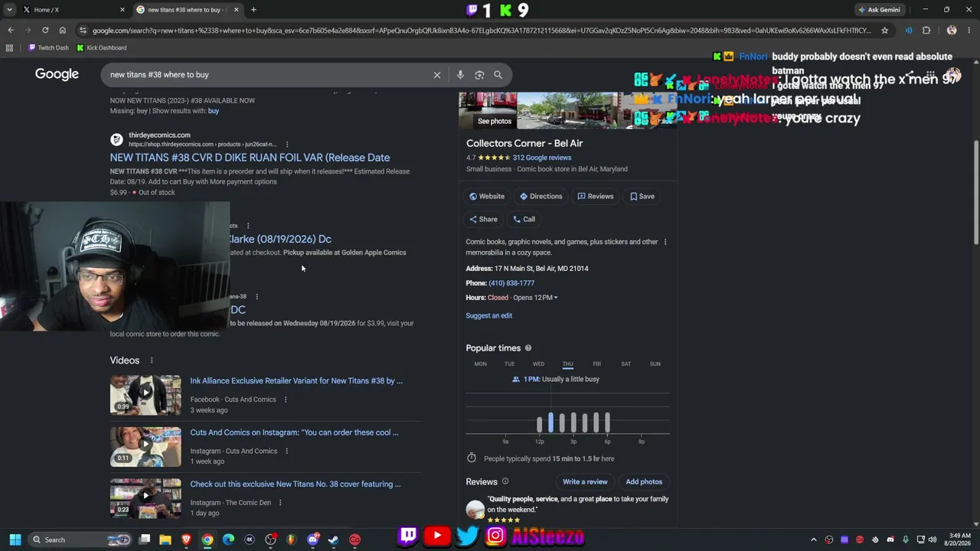This screenshot has width=980, height=551.
Task: Select THU in Popular times
Action: (x=567, y=364)
